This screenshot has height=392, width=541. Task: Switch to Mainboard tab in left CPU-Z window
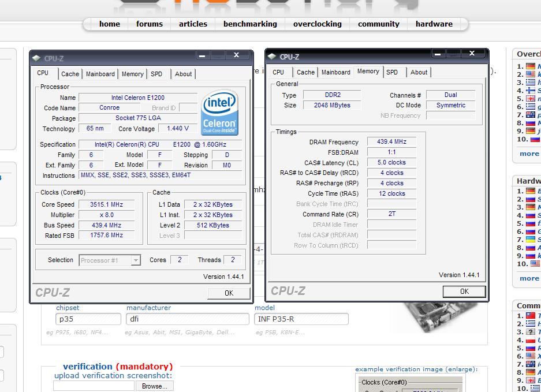pyautogui.click(x=100, y=74)
